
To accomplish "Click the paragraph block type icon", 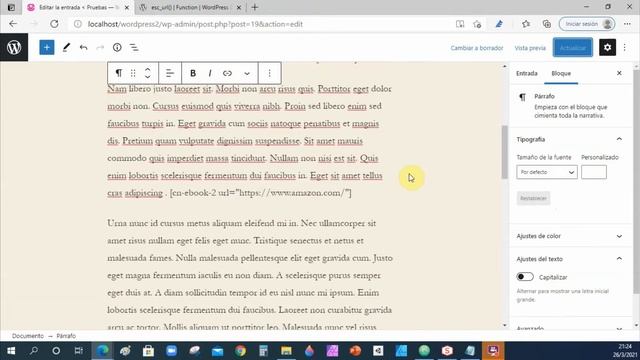I will pos(118,73).
